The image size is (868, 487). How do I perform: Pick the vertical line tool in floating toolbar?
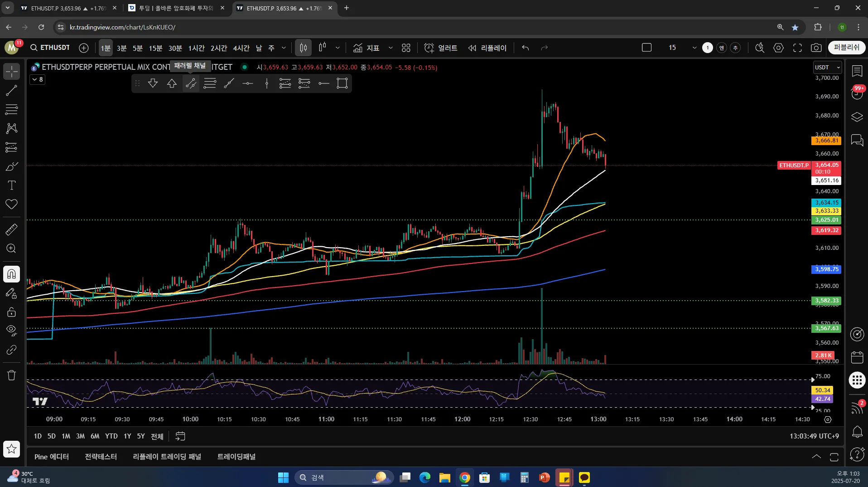(267, 83)
